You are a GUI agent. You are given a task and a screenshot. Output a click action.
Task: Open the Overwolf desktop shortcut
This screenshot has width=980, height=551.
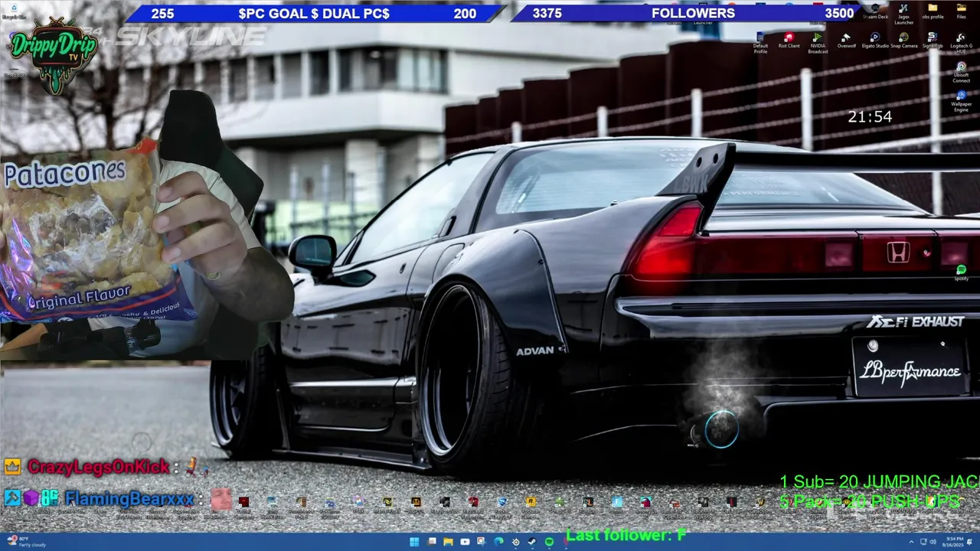click(846, 40)
